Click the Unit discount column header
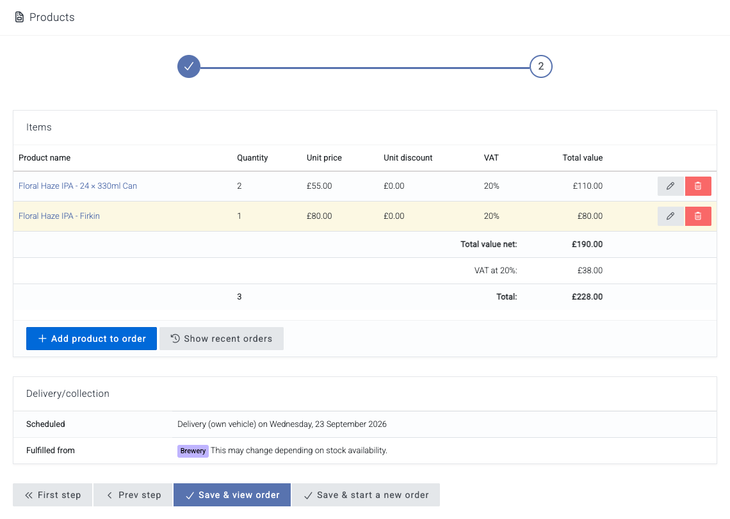 point(408,158)
